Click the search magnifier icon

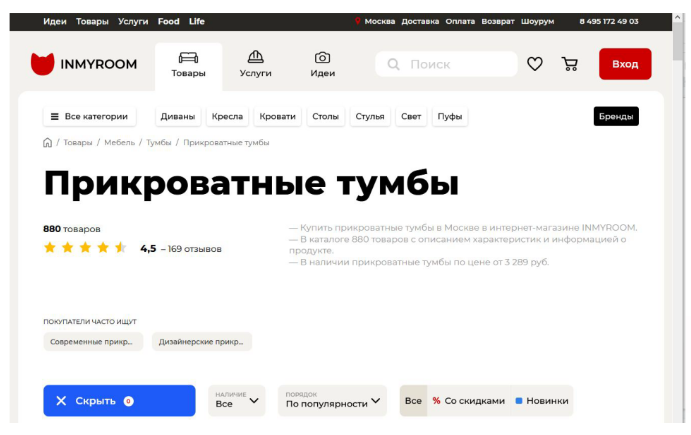tap(393, 64)
